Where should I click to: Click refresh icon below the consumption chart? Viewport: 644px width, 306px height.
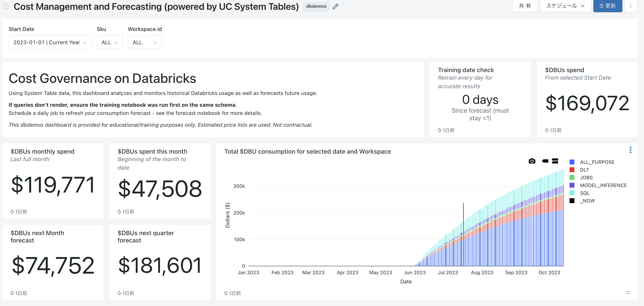pyautogui.click(x=226, y=293)
